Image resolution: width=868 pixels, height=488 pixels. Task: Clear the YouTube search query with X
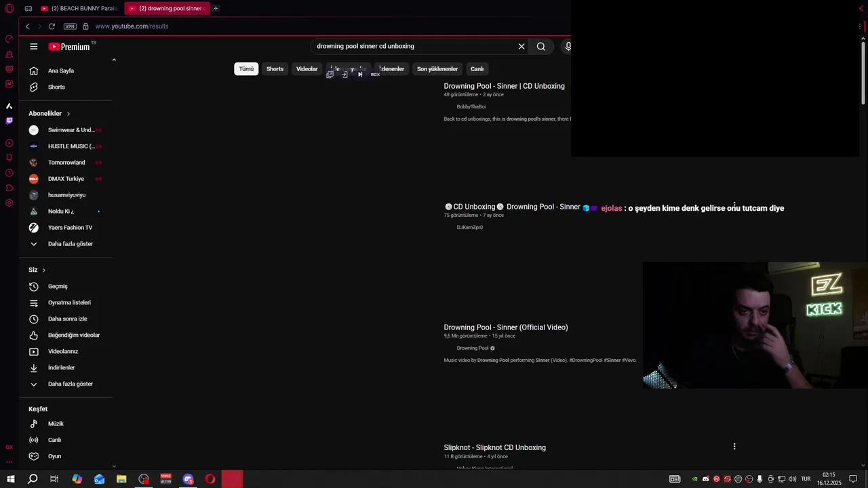[521, 46]
